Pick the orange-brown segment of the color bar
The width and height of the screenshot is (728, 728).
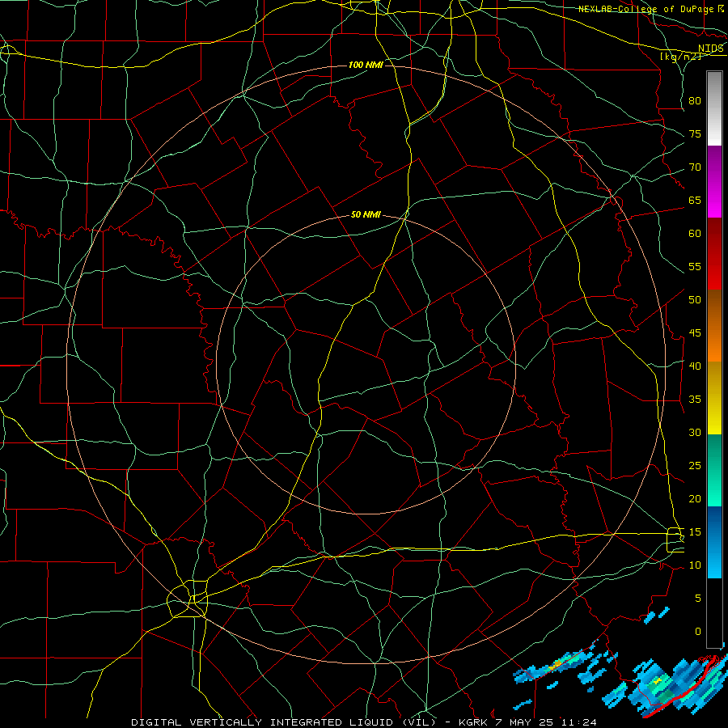pyautogui.click(x=714, y=325)
